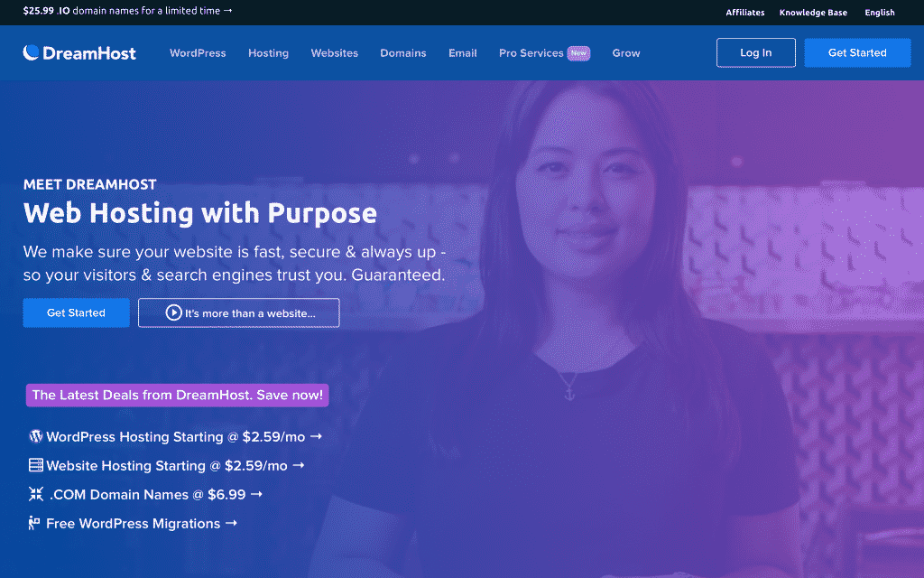This screenshot has width=924, height=578.
Task: Open the Knowledge Base link
Action: click(x=813, y=13)
